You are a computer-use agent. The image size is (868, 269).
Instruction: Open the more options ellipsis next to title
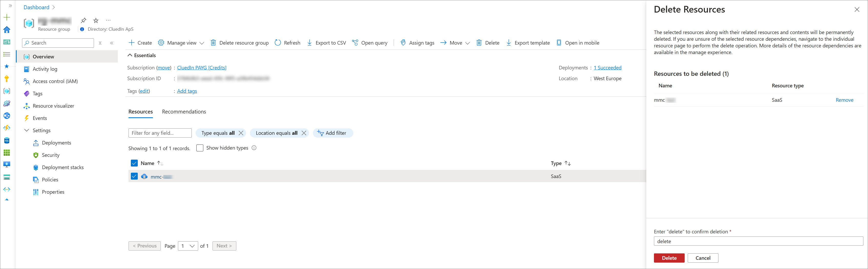coord(108,20)
